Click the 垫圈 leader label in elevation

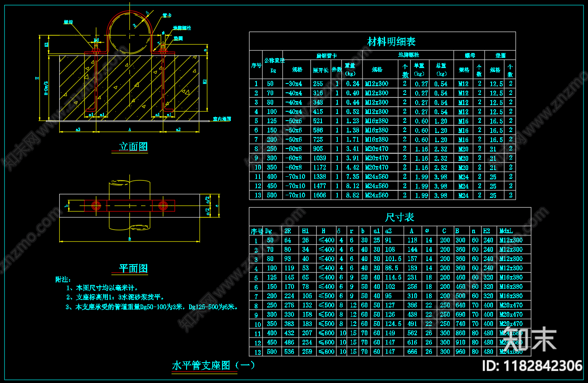click(178, 38)
